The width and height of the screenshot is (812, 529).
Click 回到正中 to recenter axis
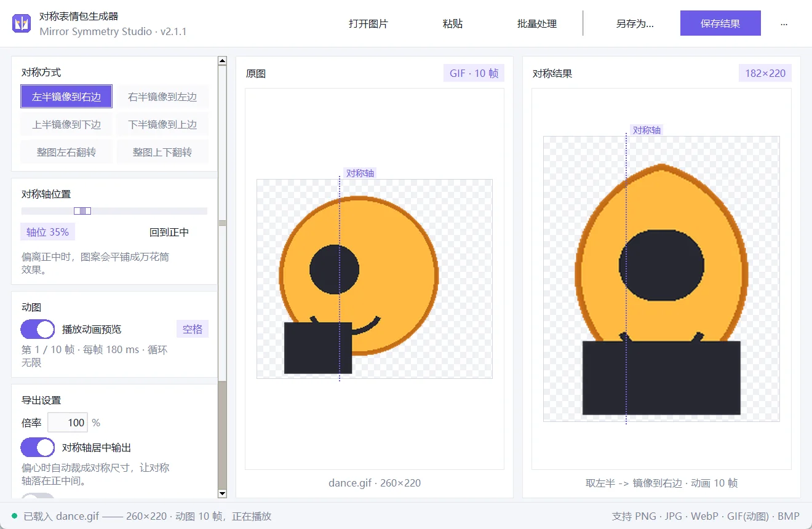[169, 232]
